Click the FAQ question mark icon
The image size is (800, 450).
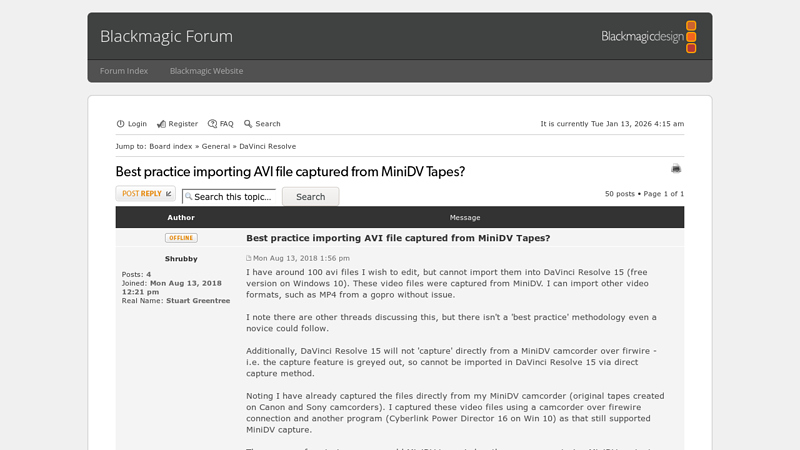[212, 124]
